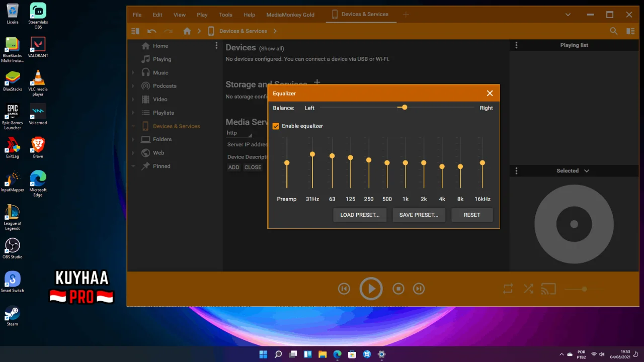The width and height of the screenshot is (644, 362).
Task: Expand the system tray hidden icons chevron
Action: click(x=562, y=354)
